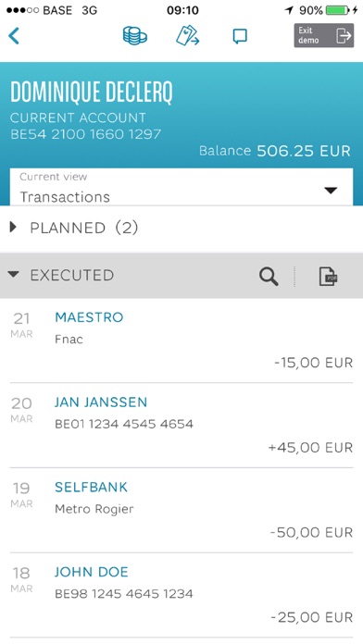Tap the -15,00 EUR Fnac amount
The height and width of the screenshot is (644, 363).
click(314, 363)
